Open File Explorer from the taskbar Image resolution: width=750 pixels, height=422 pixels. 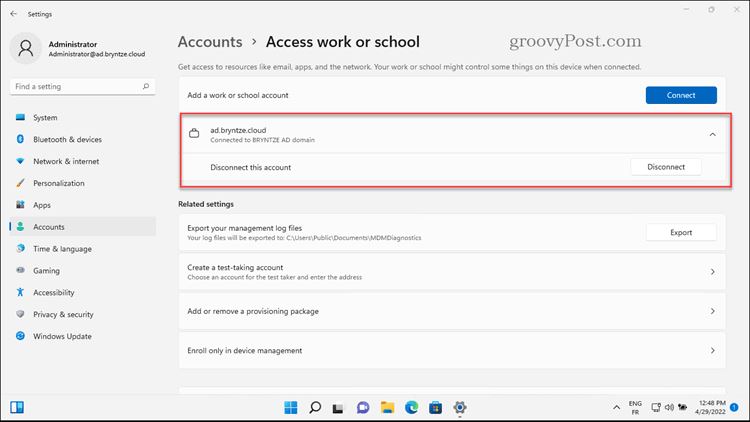[x=387, y=408]
